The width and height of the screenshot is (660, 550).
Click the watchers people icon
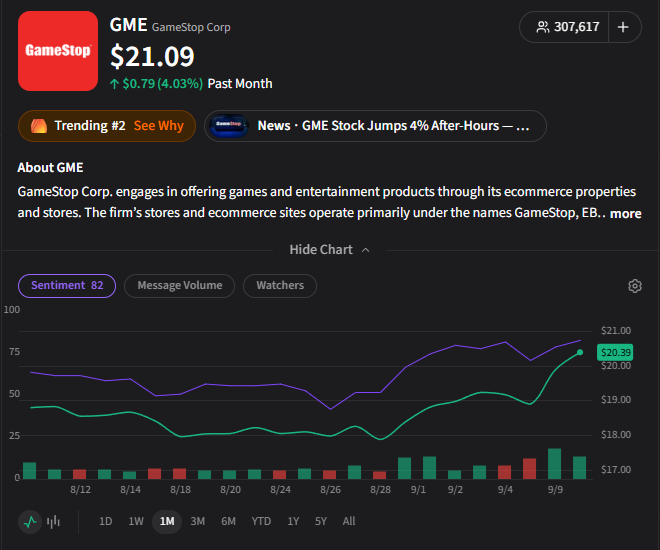543,27
